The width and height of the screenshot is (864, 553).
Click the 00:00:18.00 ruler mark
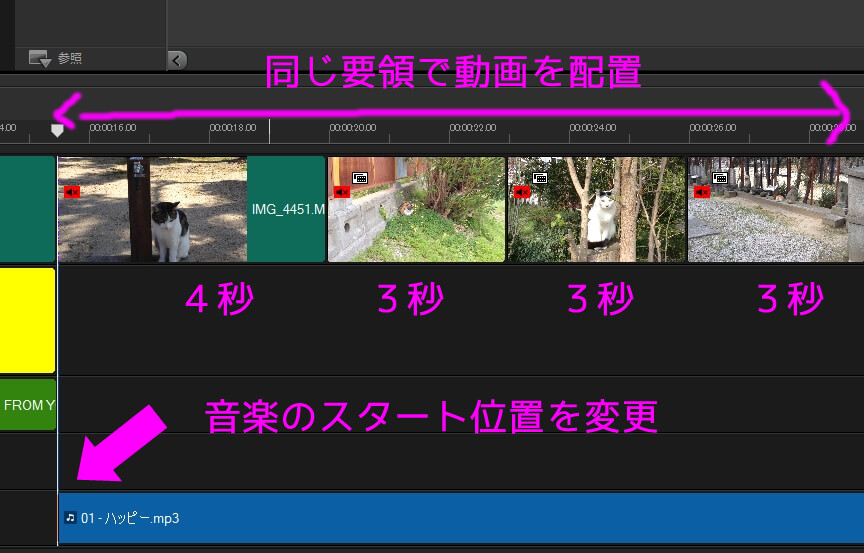(233, 128)
